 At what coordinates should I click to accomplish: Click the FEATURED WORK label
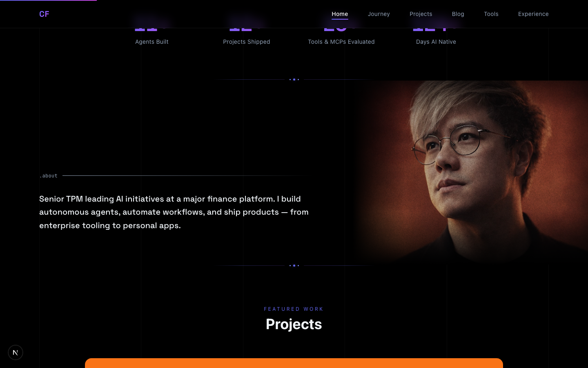coord(294,309)
